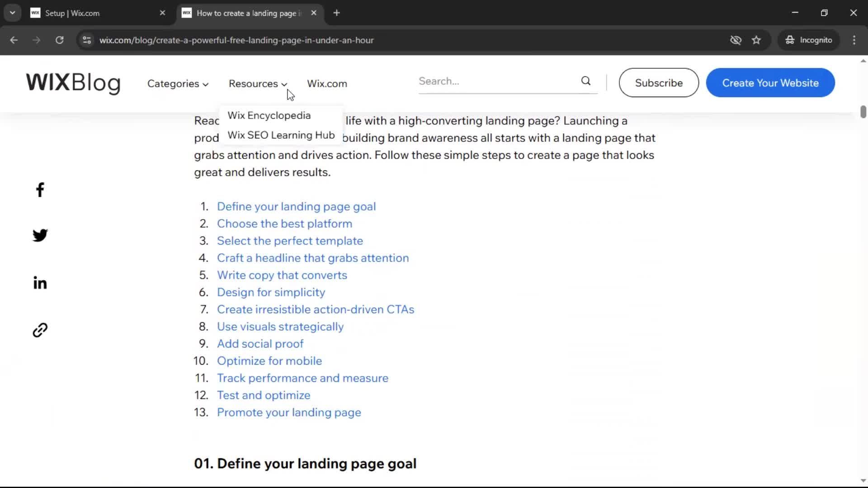Click the third-party cookies blocked eye icon

click(x=736, y=40)
